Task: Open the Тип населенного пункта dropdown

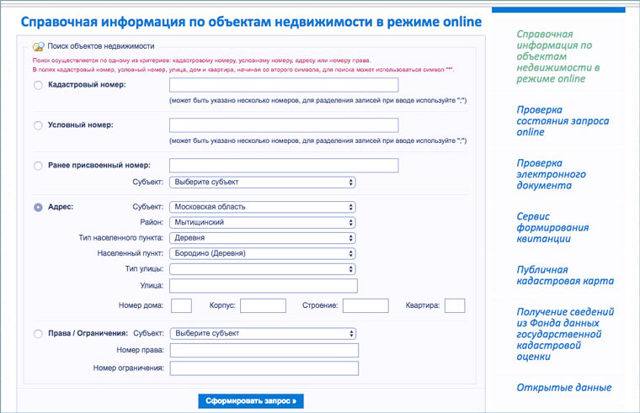Action: (x=262, y=238)
